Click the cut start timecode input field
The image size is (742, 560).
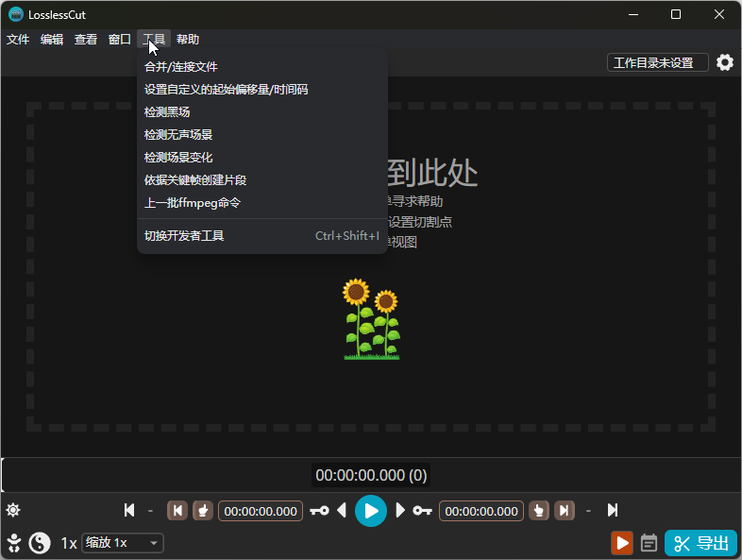261,511
